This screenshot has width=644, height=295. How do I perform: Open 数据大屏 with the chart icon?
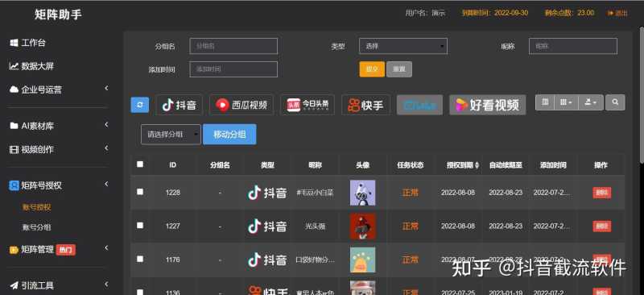[x=31, y=66]
